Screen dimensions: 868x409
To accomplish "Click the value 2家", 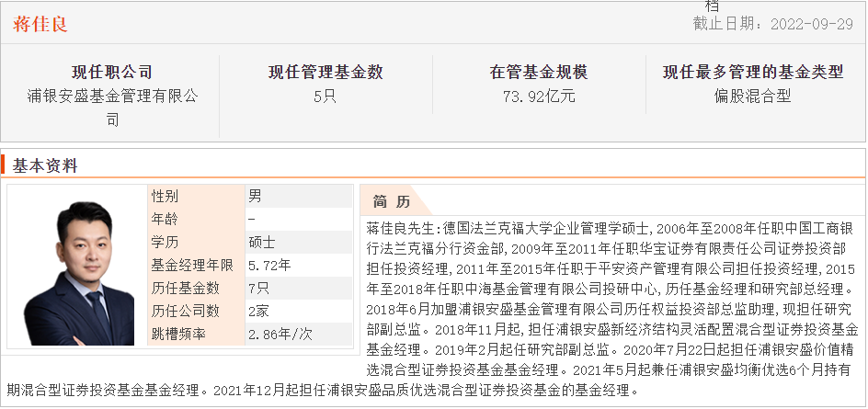I will click(258, 311).
